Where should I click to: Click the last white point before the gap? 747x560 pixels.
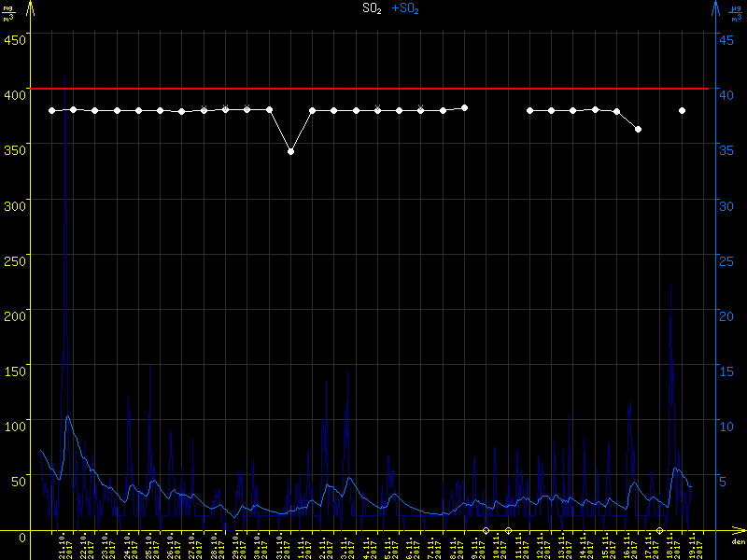click(464, 108)
